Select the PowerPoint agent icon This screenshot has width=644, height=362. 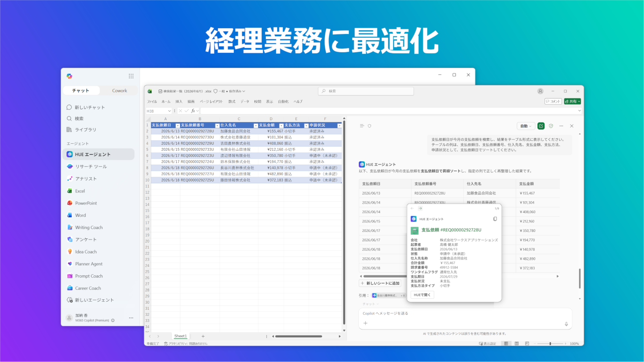[x=70, y=203]
